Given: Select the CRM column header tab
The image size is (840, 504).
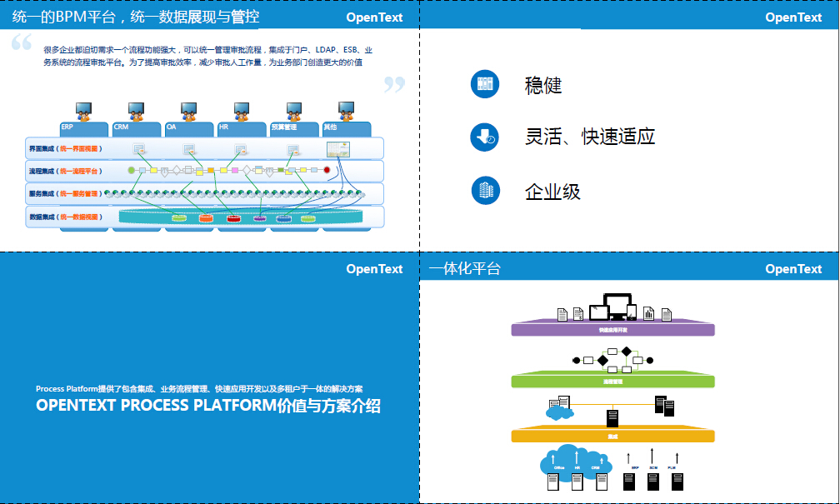Looking at the screenshot, I should point(136,129).
